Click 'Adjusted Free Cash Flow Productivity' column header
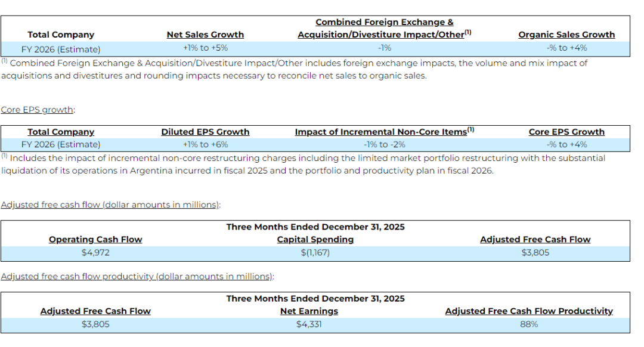The width and height of the screenshot is (644, 347). (529, 311)
